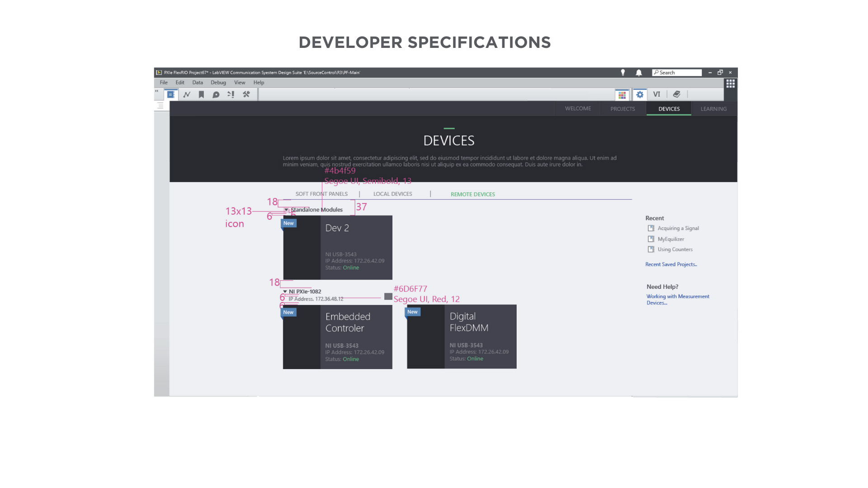Open the Digital FlexDMM device card
Image resolution: width=868 pixels, height=488 pixels.
(x=462, y=337)
